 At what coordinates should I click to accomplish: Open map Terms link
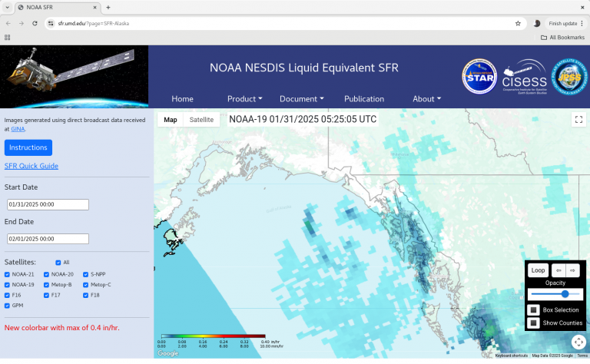(x=582, y=356)
